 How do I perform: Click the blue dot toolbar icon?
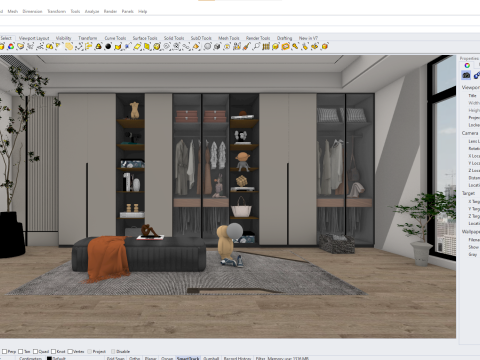click(128, 46)
